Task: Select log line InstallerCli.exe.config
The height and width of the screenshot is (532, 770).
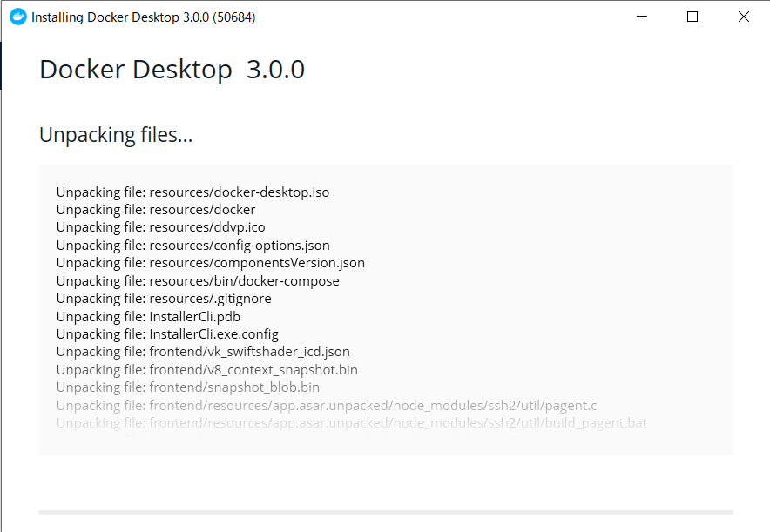Action: point(167,334)
